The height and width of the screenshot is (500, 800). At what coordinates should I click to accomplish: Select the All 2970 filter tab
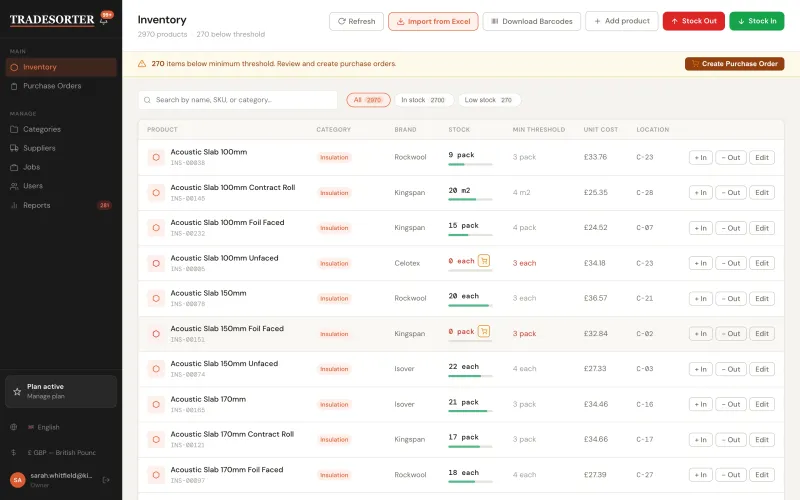point(368,100)
